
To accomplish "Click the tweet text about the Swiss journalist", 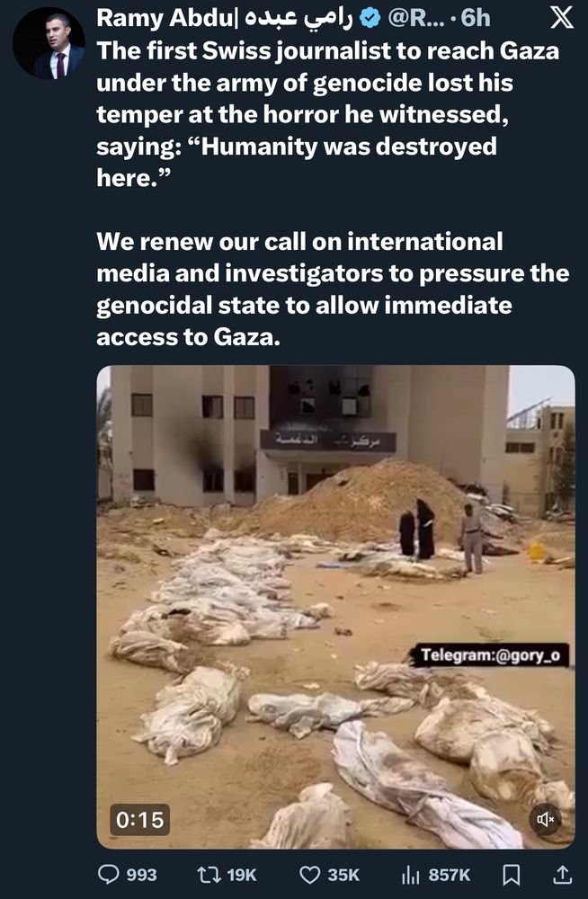I will pos(327,114).
